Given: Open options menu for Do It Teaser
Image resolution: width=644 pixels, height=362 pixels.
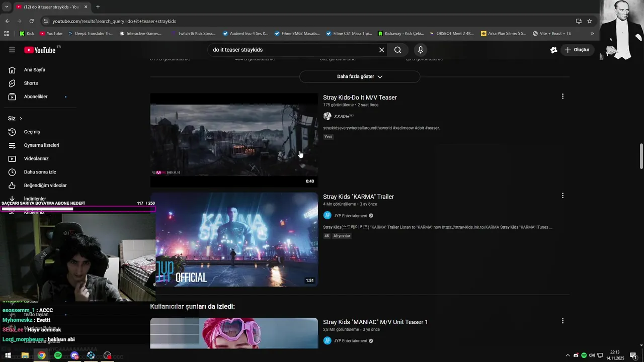Looking at the screenshot, I should 562,97.
